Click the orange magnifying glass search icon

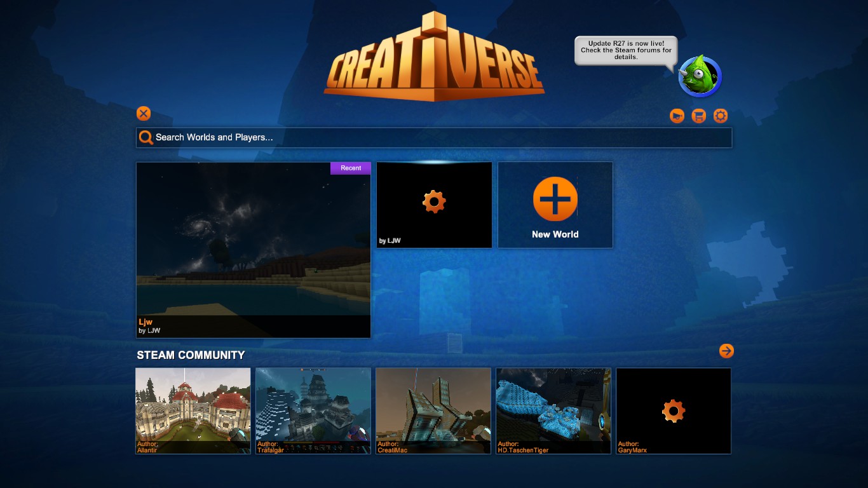click(146, 137)
